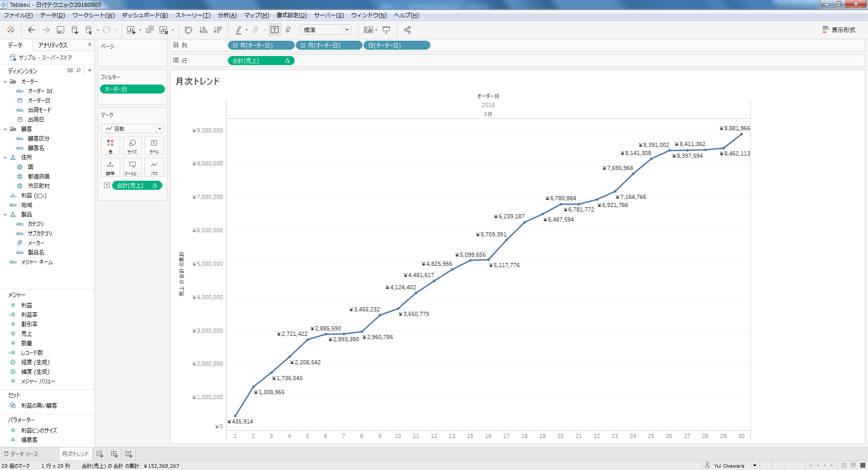The height and width of the screenshot is (470, 868).
Task: Click the undo back arrow
Action: 32,30
